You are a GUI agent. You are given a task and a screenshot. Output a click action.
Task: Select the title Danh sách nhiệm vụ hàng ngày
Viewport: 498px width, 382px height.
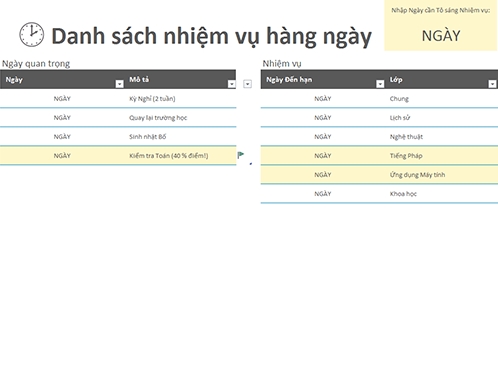pyautogui.click(x=211, y=36)
